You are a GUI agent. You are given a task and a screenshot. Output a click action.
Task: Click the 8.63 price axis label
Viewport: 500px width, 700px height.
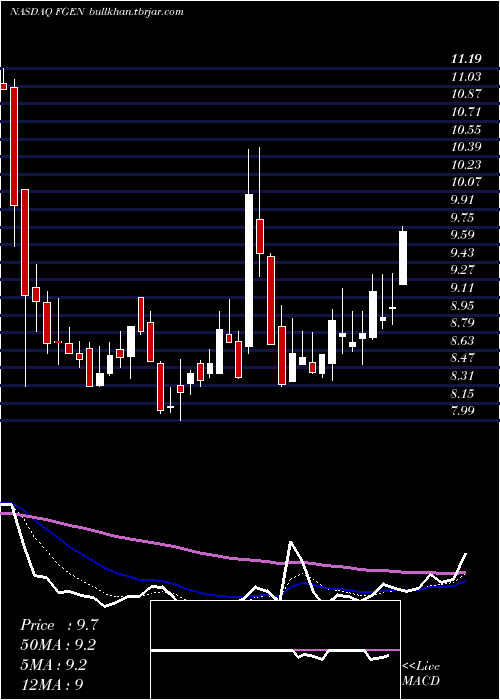click(x=462, y=341)
